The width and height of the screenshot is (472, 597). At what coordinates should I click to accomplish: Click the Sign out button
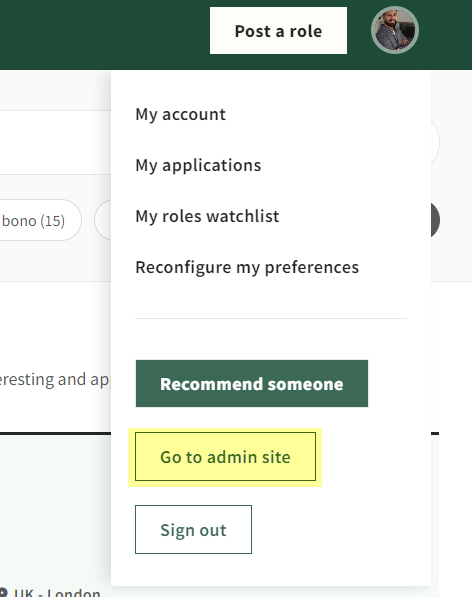(193, 530)
